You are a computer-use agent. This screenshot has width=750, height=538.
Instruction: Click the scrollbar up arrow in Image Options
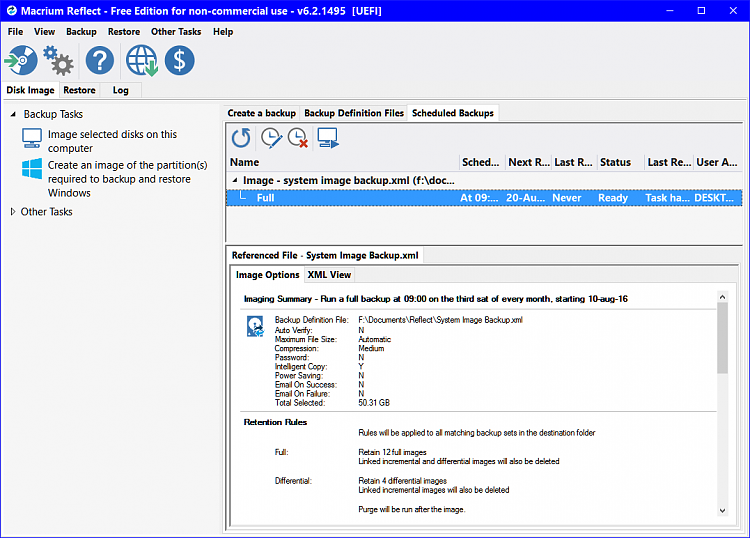(x=722, y=297)
